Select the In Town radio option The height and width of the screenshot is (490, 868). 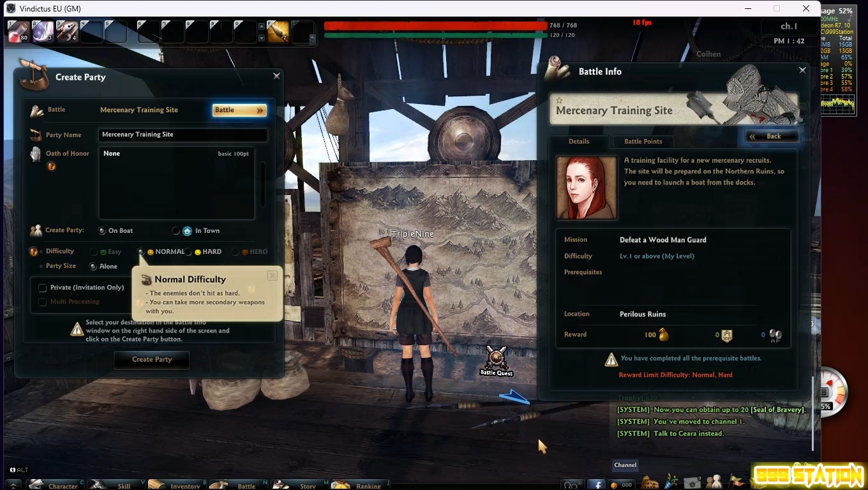click(x=176, y=231)
